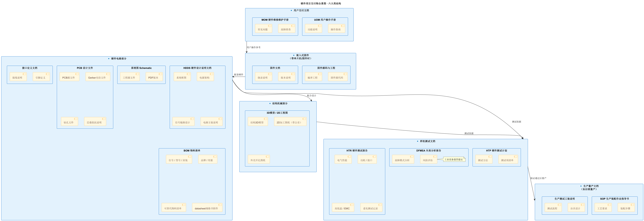Click the 结构3D模型 component
This screenshot has height=221, width=644.
pos(258,121)
